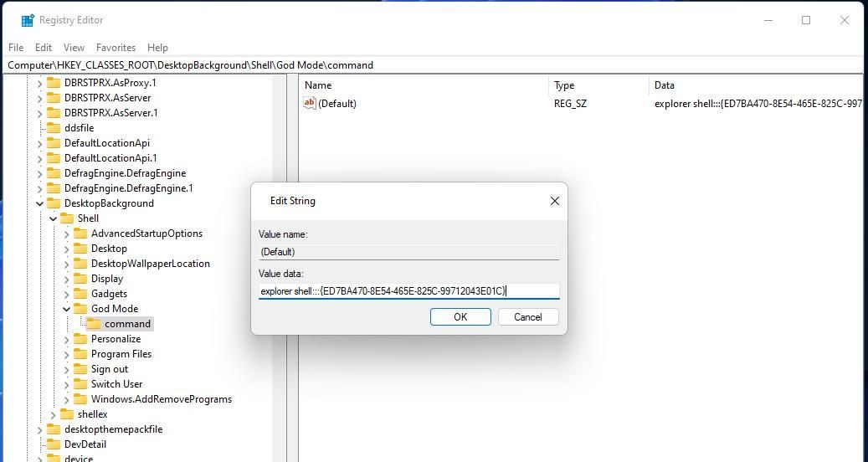Click the REG_SZ type cell
This screenshot has width=868, height=462.
click(570, 104)
